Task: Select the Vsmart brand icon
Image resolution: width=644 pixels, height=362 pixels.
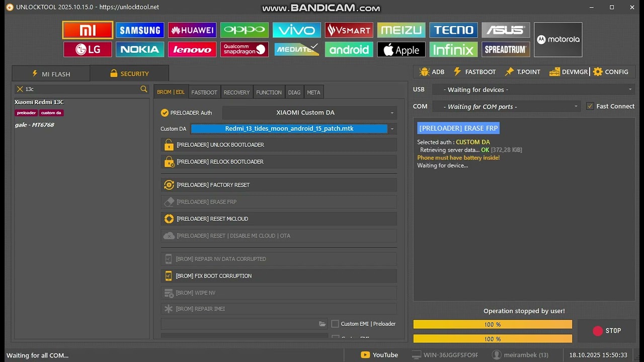Action: pyautogui.click(x=349, y=30)
